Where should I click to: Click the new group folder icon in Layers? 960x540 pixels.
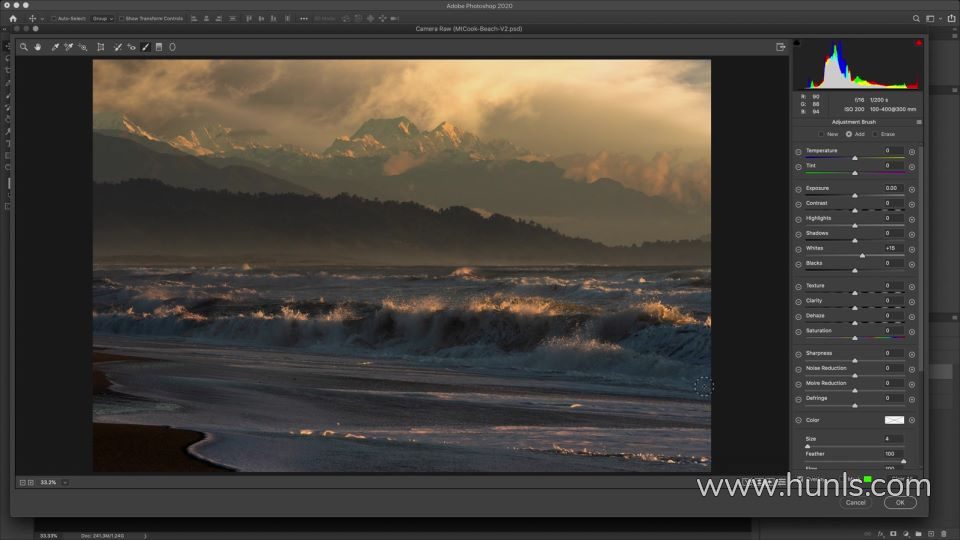click(918, 534)
